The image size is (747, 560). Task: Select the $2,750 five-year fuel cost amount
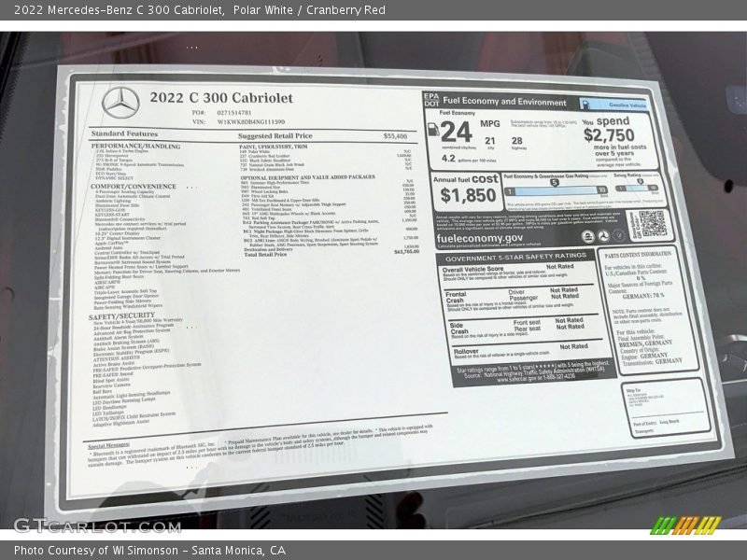(609, 135)
